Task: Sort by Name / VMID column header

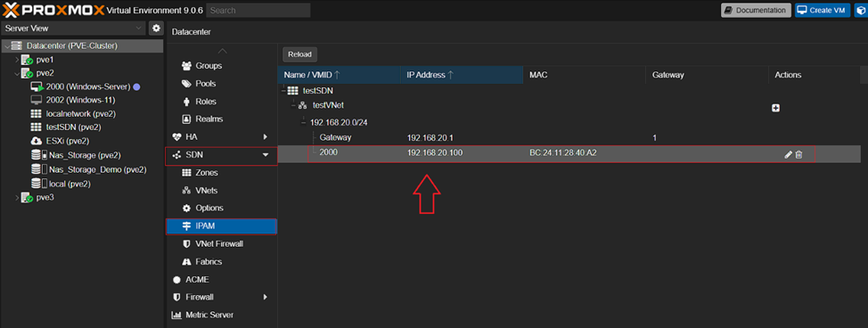Action: (339, 75)
